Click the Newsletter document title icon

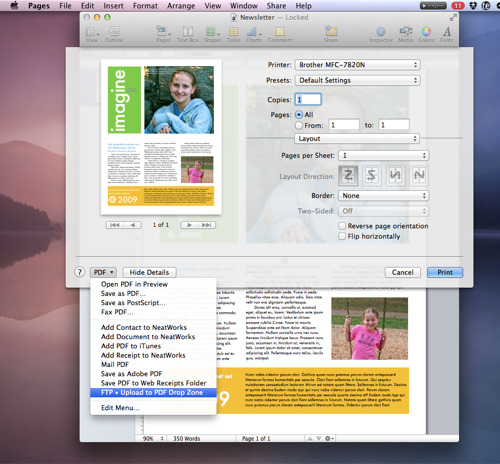[x=234, y=17]
